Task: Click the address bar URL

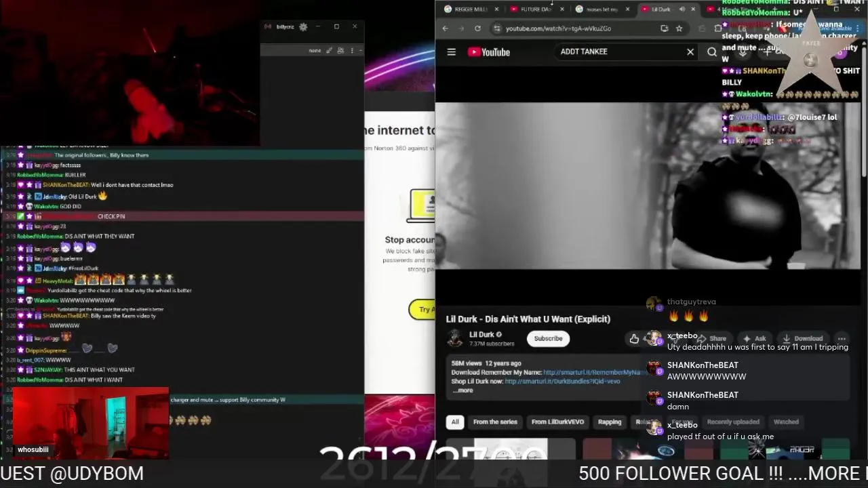Action: [x=558, y=28]
